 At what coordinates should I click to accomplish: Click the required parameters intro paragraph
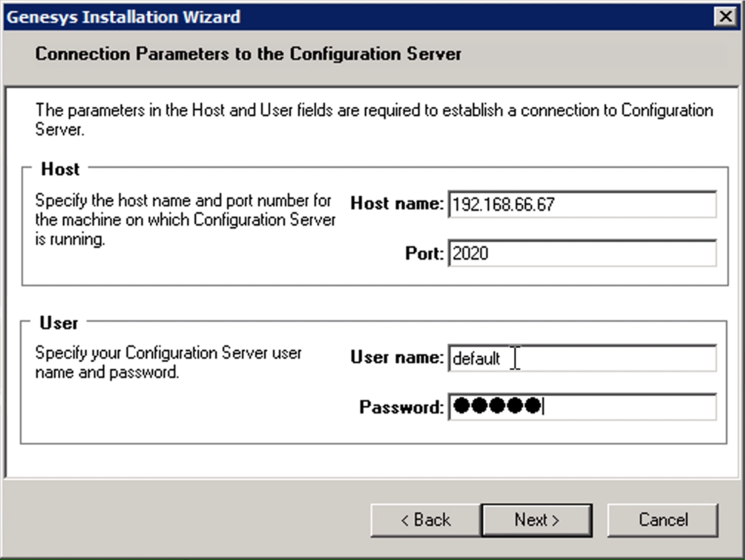coord(373,119)
